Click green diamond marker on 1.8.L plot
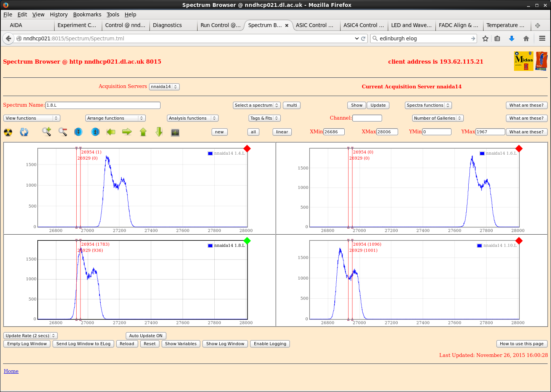This screenshot has height=392, width=551. (247, 240)
